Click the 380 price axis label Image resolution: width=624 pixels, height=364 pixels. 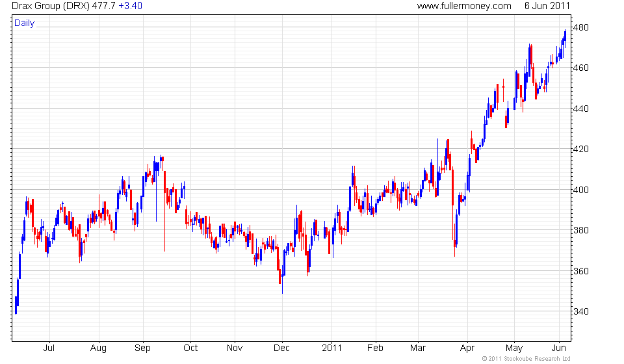[580, 230]
